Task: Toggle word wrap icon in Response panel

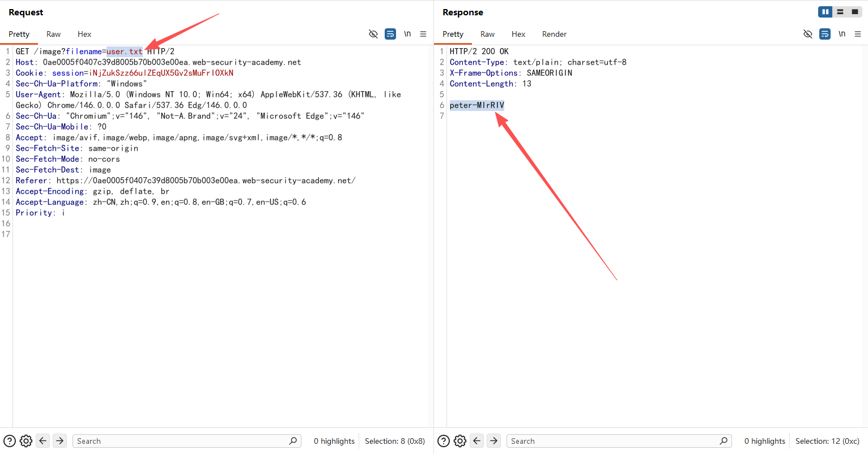Action: tap(825, 34)
